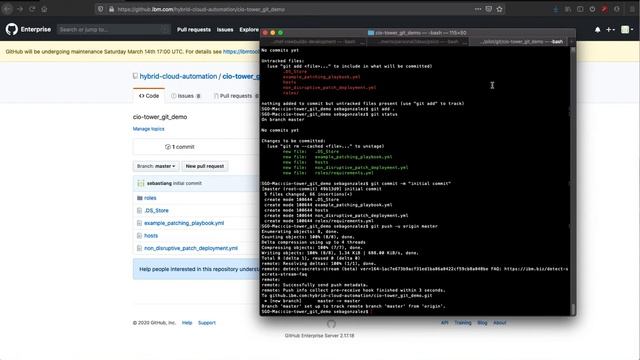Select the cio-tower_git_demo bash terminal tab
Image resolution: width=640 pixels, height=360 pixels.
519,42
